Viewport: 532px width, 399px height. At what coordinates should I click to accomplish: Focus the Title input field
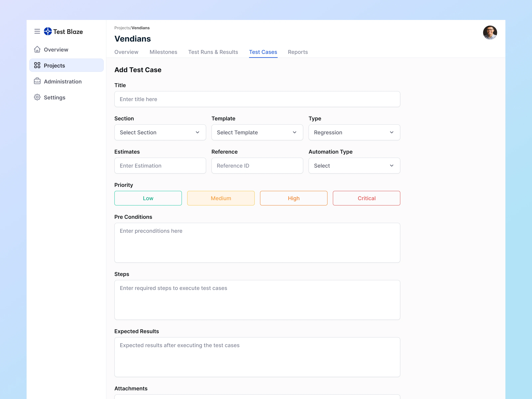click(257, 99)
